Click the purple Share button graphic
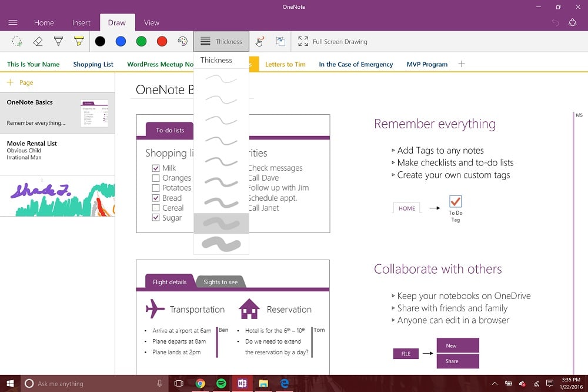 (458, 361)
